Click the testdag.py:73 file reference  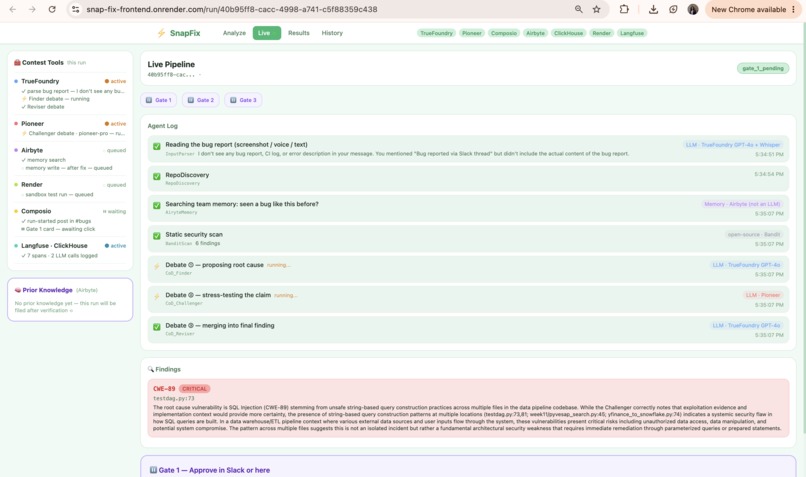pos(174,398)
